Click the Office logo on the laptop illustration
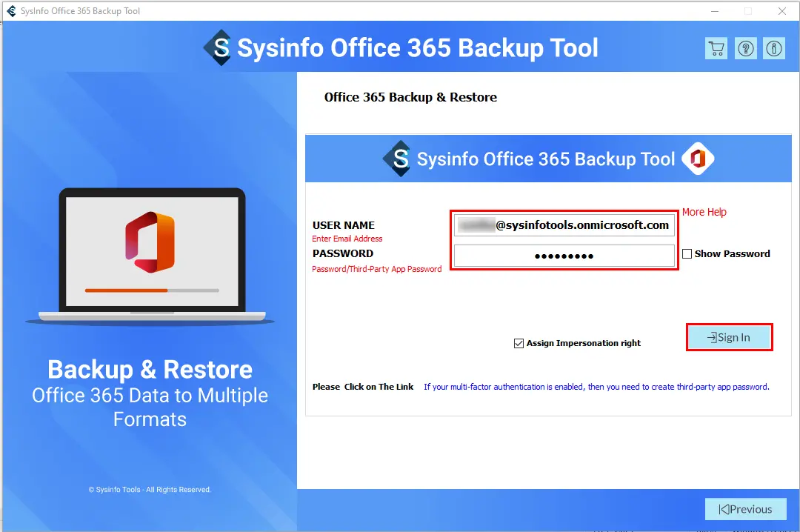This screenshot has width=800, height=532. click(150, 242)
